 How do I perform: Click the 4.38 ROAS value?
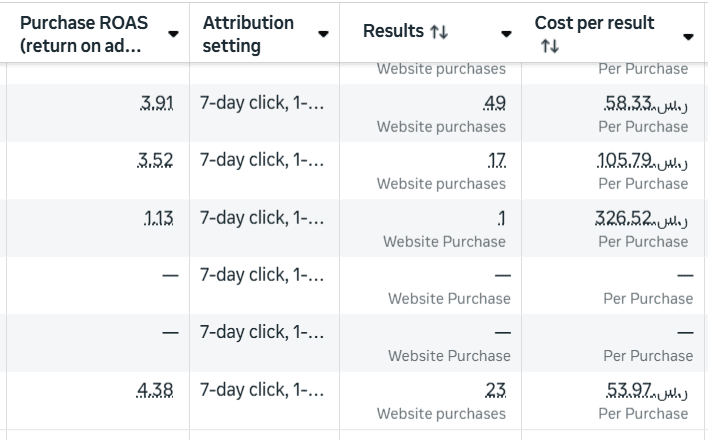tap(156, 390)
